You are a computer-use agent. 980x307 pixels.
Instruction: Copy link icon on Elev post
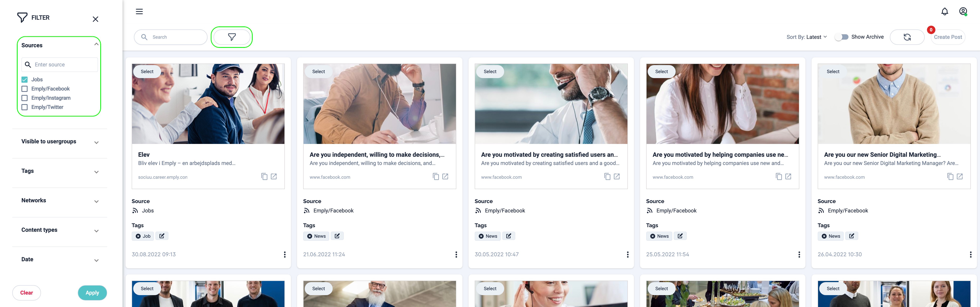(264, 176)
